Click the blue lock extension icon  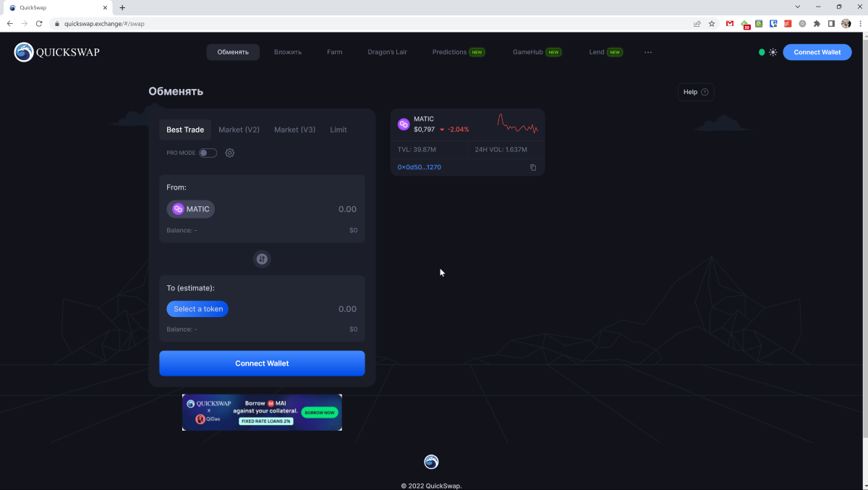coord(773,24)
